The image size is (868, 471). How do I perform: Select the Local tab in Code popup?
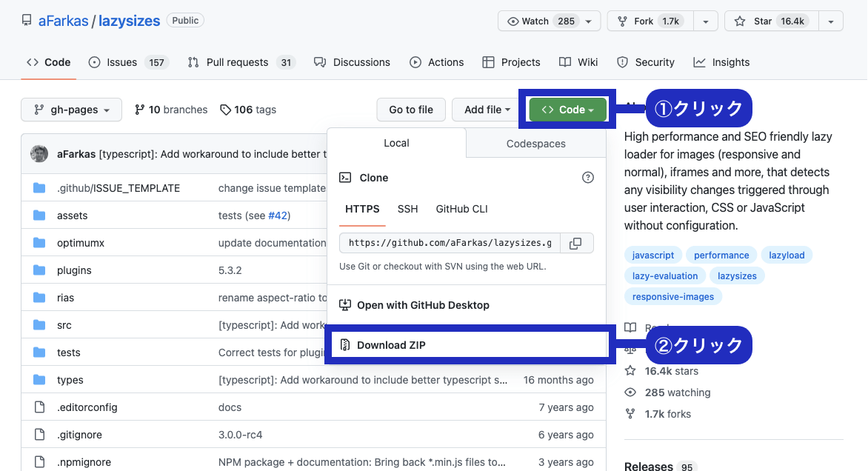pos(396,143)
